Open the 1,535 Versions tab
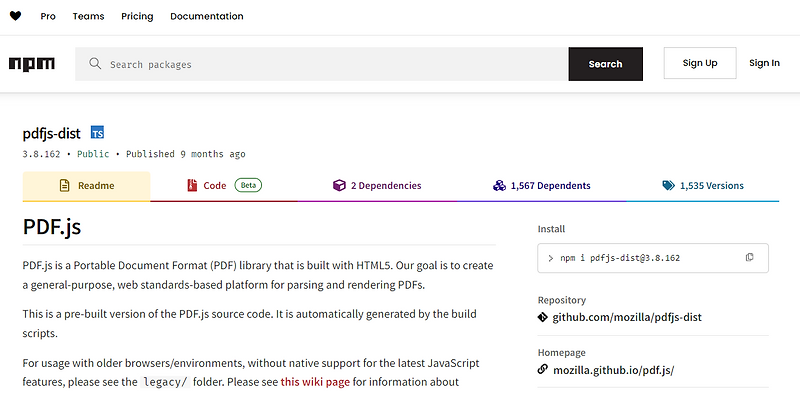800x396 pixels. point(703,186)
